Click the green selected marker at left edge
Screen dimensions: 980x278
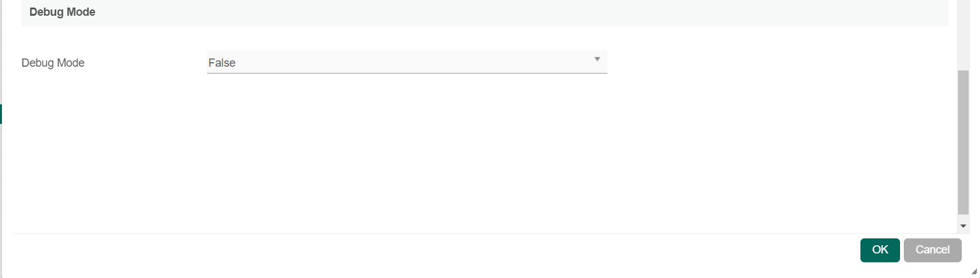pos(1,114)
